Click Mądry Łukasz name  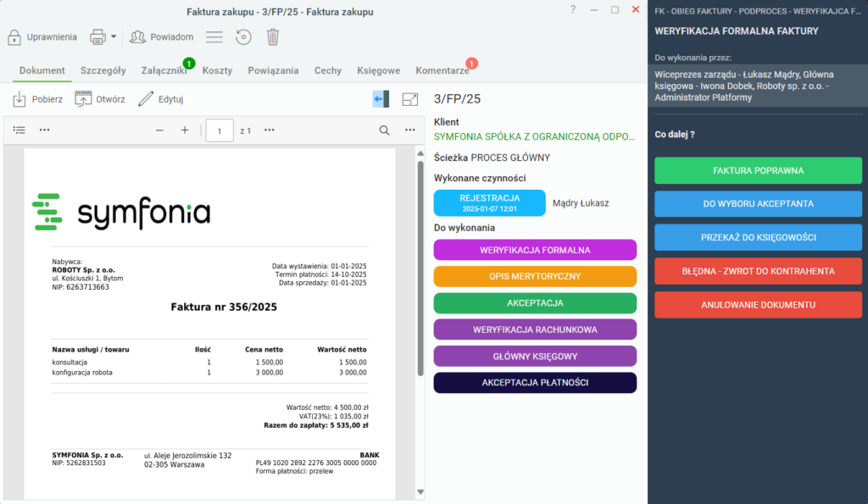(581, 203)
